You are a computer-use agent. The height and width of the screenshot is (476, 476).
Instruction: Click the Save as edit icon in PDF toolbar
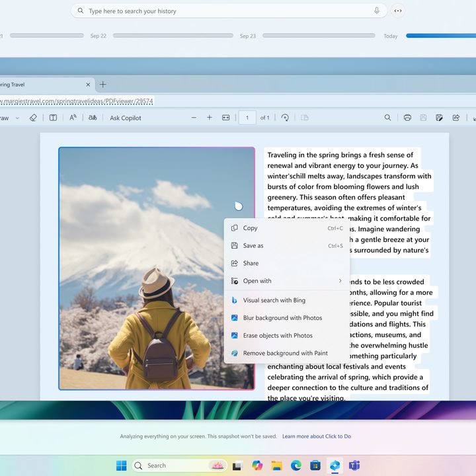[x=439, y=118]
